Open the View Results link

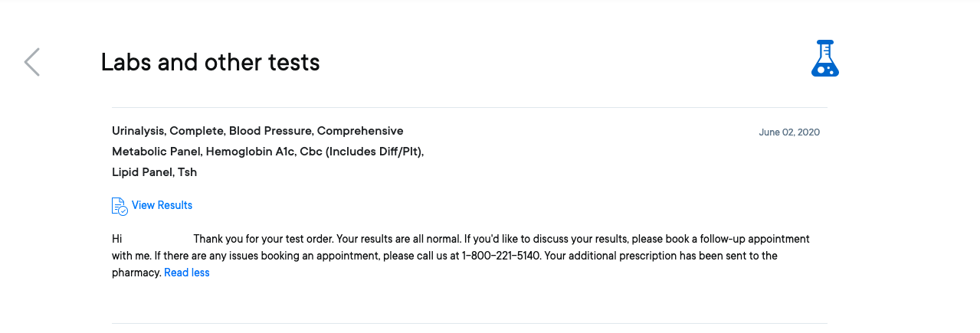[162, 205]
